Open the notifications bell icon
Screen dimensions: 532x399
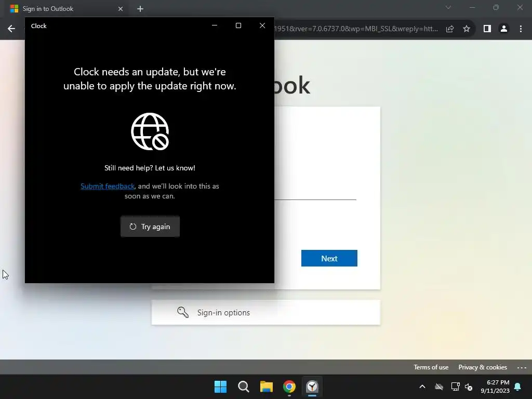point(518,387)
